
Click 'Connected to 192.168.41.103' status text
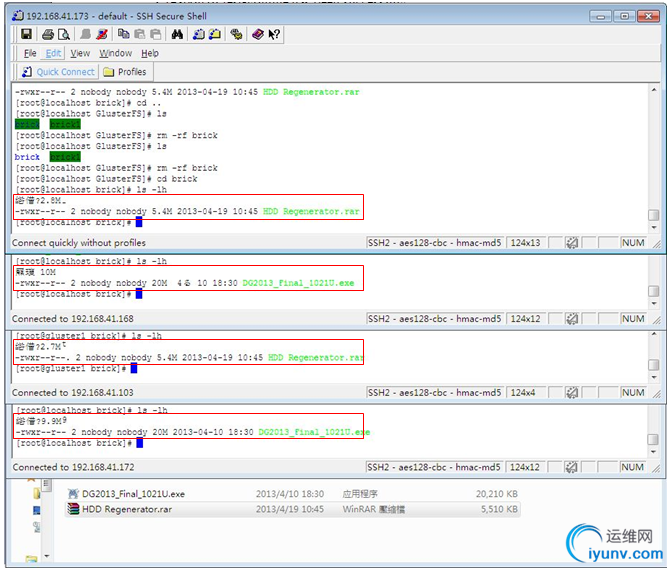73,393
